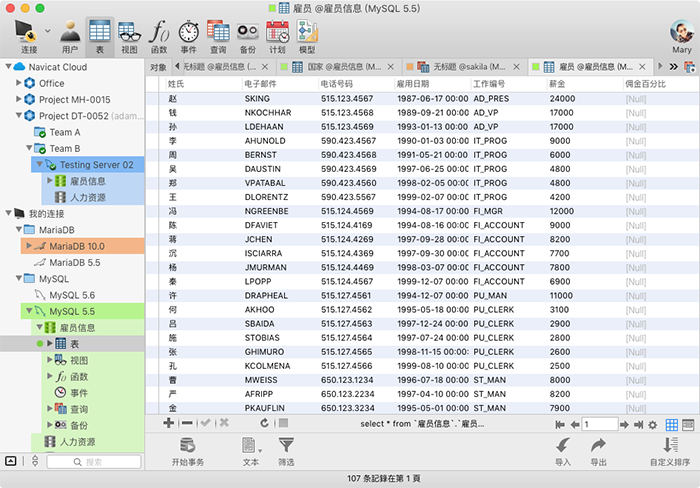Image resolution: width=700 pixels, height=488 pixels.
Task: Close the 国家 @雇员信息 tab
Action: click(x=391, y=67)
